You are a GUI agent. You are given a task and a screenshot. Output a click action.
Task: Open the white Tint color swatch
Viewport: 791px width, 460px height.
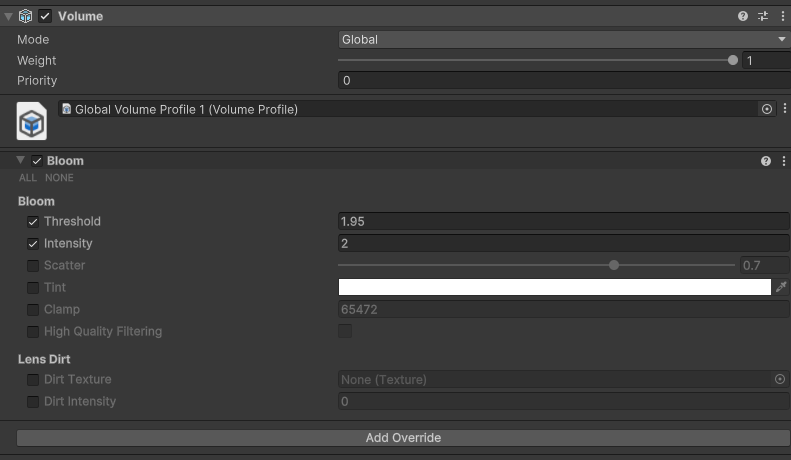pos(555,287)
